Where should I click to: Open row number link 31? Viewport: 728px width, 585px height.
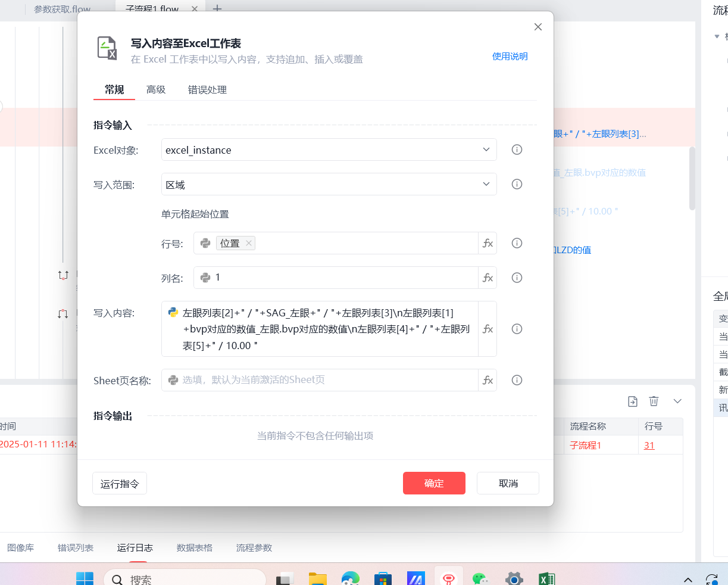pyautogui.click(x=649, y=446)
